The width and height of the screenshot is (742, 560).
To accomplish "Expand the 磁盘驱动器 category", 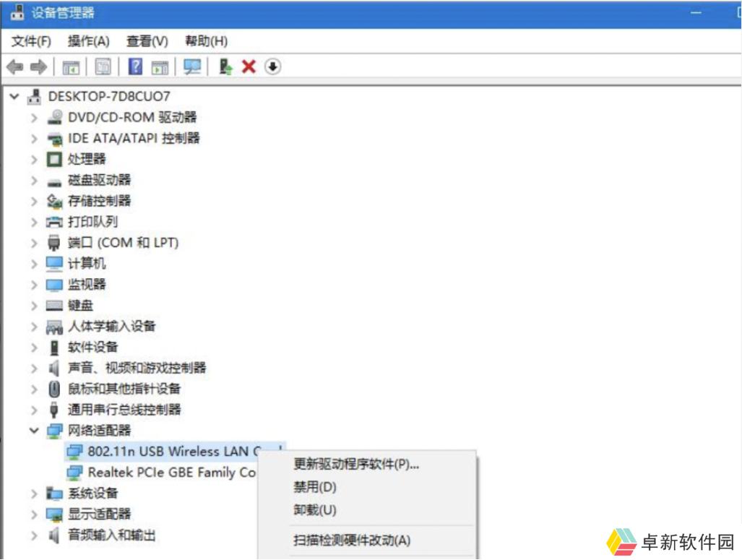I will 34,180.
